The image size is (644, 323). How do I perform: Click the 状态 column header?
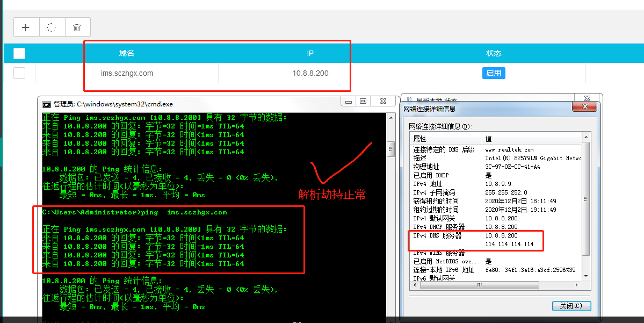pos(494,53)
